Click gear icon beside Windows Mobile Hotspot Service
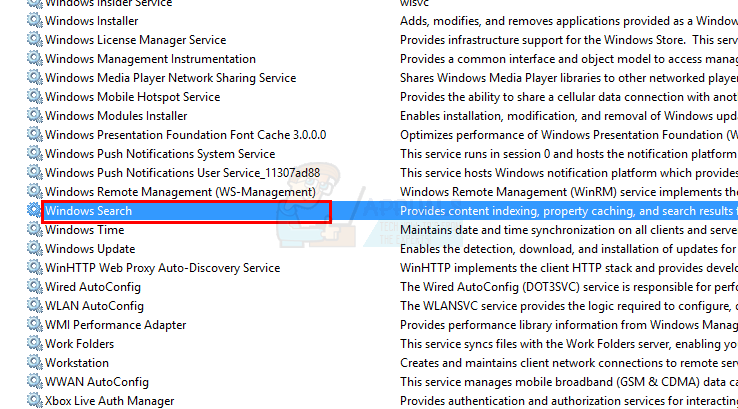 [34, 96]
